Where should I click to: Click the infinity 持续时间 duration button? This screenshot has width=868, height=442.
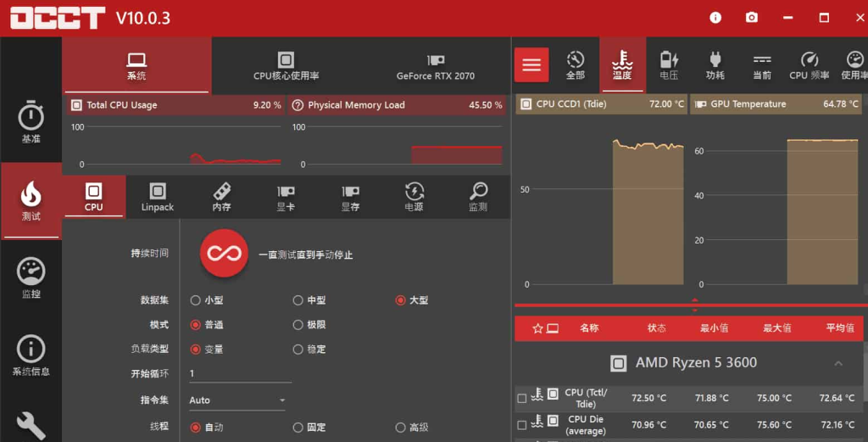[x=224, y=254]
